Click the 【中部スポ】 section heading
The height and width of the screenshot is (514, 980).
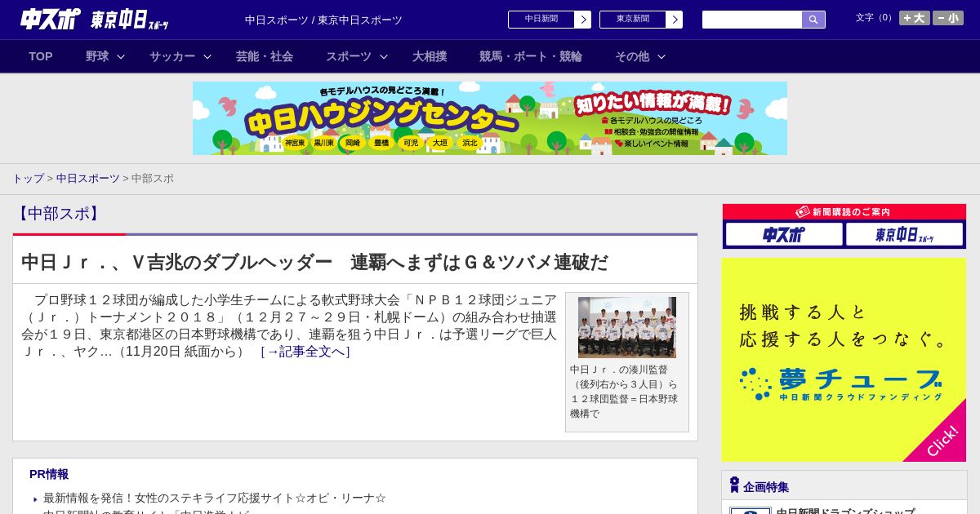click(x=59, y=214)
